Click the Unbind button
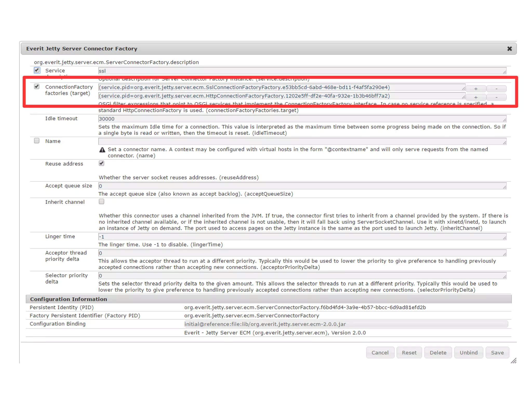The width and height of the screenshot is (532, 399). (468, 353)
